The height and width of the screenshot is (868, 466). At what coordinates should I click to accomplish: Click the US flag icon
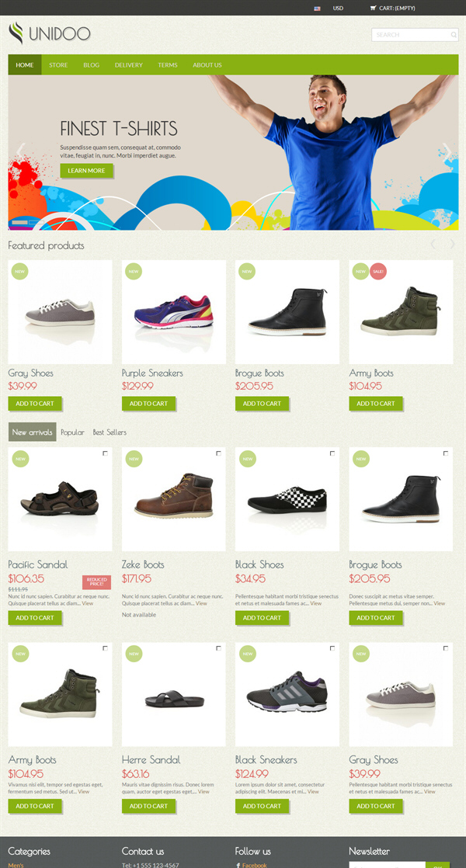(317, 9)
